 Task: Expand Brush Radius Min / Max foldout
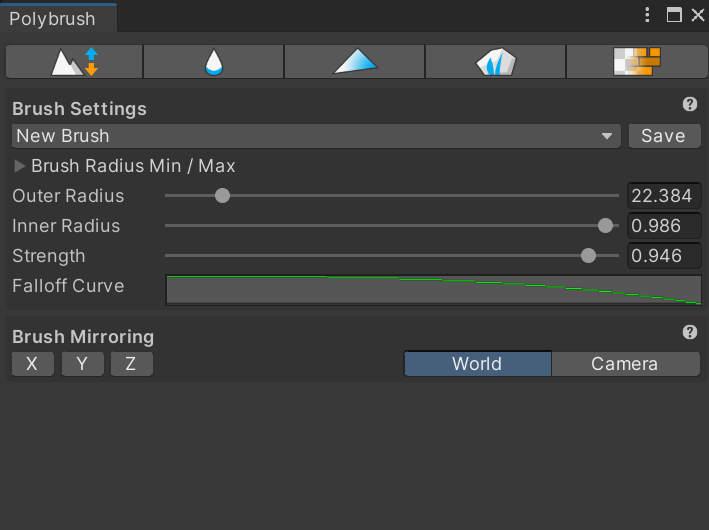(x=19, y=166)
